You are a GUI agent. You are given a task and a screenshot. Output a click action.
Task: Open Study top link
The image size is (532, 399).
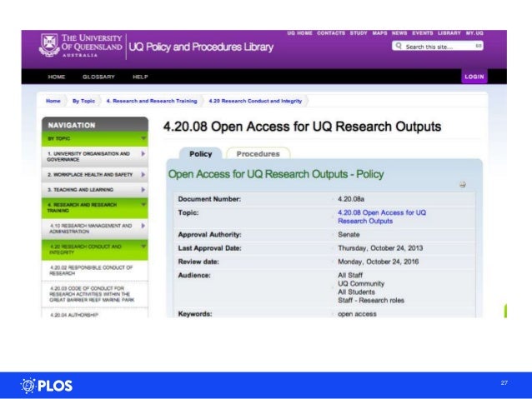tap(359, 32)
